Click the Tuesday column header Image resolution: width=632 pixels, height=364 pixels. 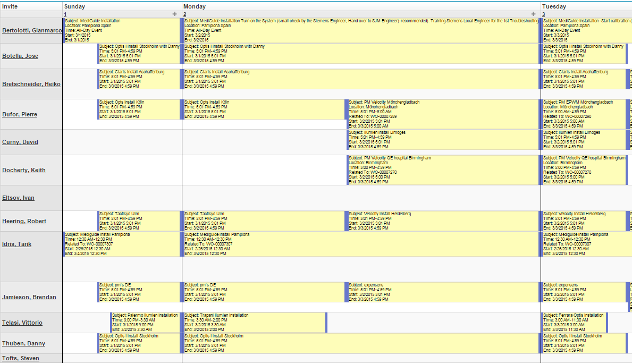(586, 6)
